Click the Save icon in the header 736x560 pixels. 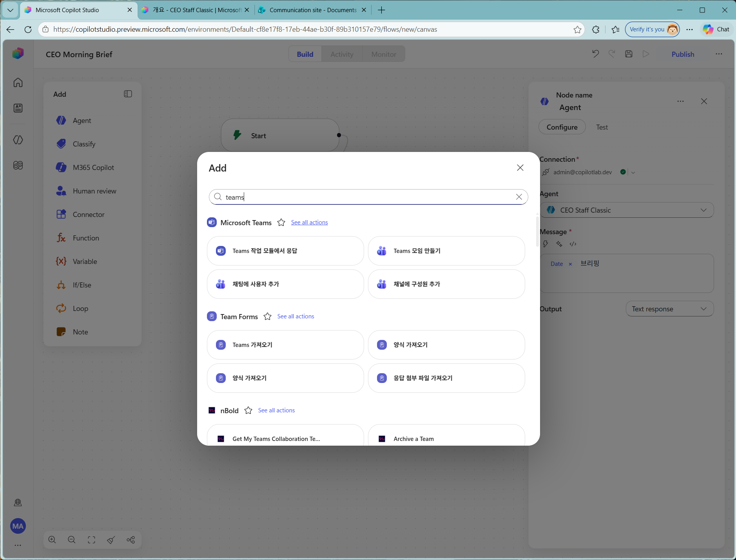click(x=629, y=54)
